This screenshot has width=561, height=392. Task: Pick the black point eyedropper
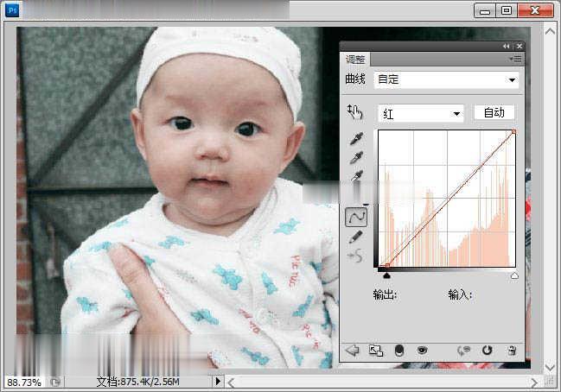pos(356,139)
